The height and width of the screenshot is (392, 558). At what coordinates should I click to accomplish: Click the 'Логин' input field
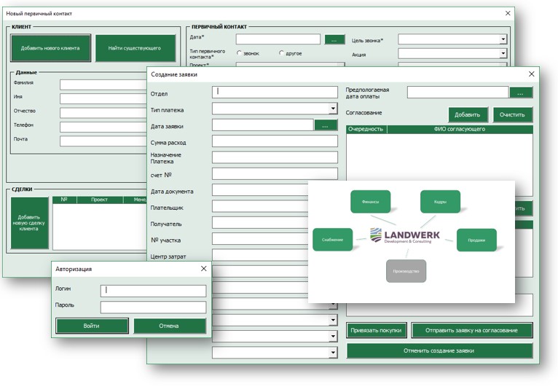tap(154, 291)
